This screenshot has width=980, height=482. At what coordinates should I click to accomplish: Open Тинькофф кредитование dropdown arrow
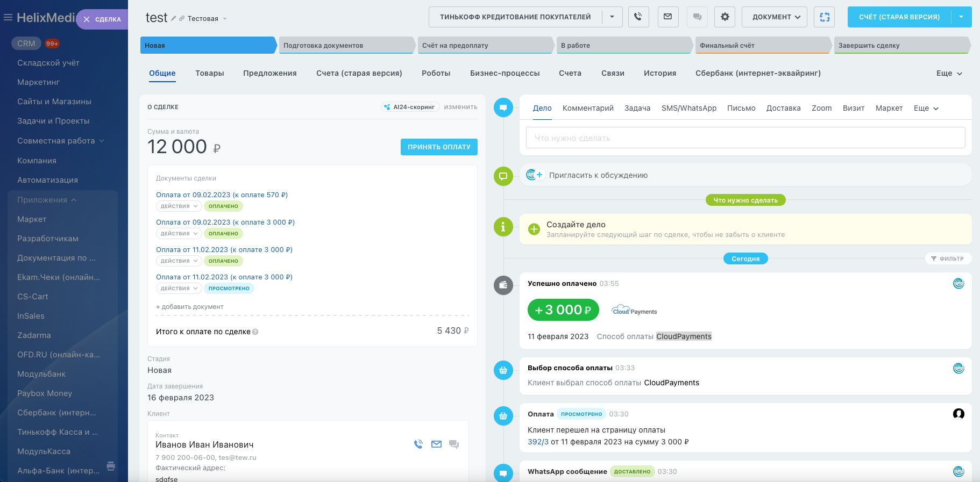point(612,17)
